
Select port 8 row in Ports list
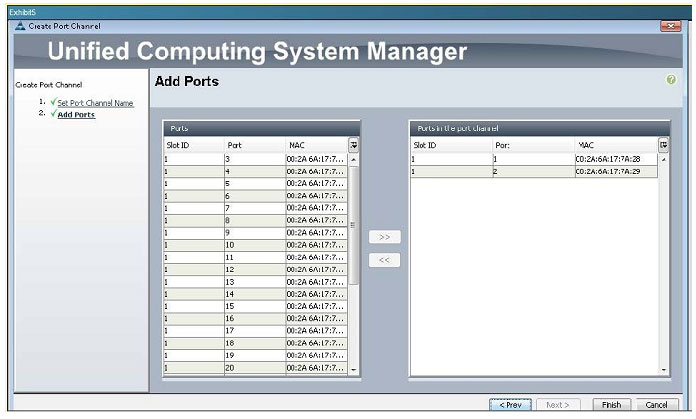click(256, 221)
